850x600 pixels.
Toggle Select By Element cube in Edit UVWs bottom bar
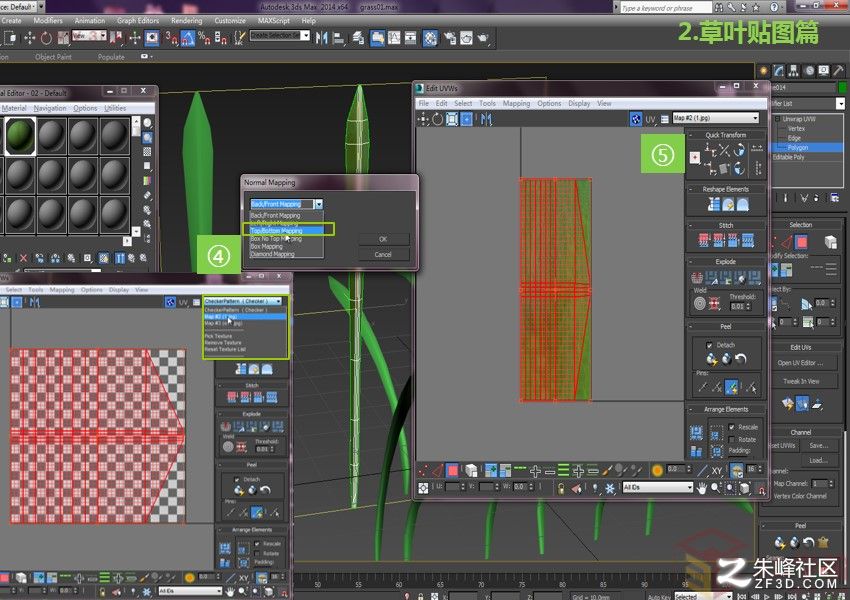point(471,470)
